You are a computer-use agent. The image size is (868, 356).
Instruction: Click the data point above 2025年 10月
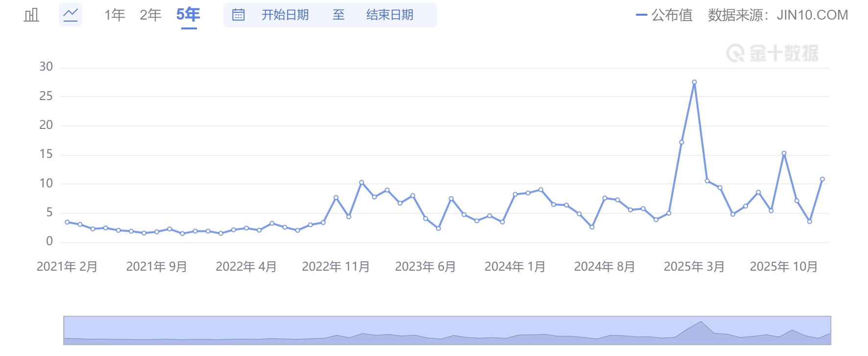(x=784, y=153)
